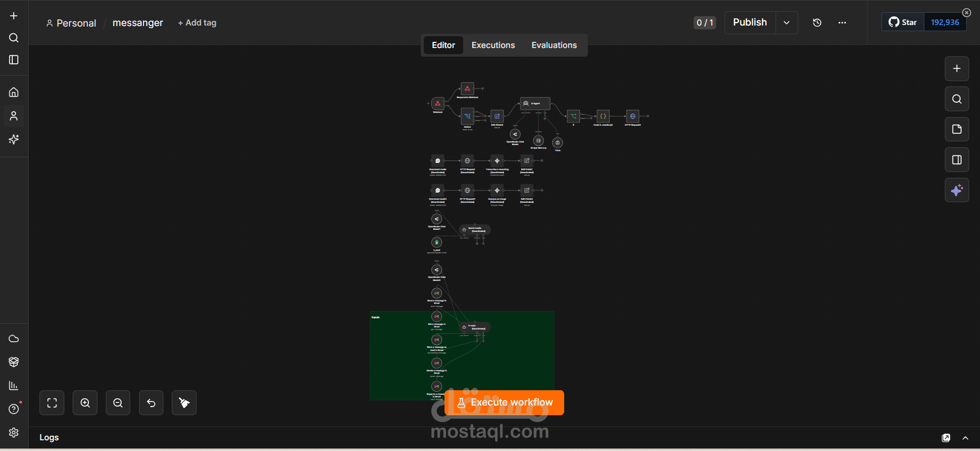Open the Settings gear icon
This screenshot has width=980, height=451.
(x=14, y=433)
